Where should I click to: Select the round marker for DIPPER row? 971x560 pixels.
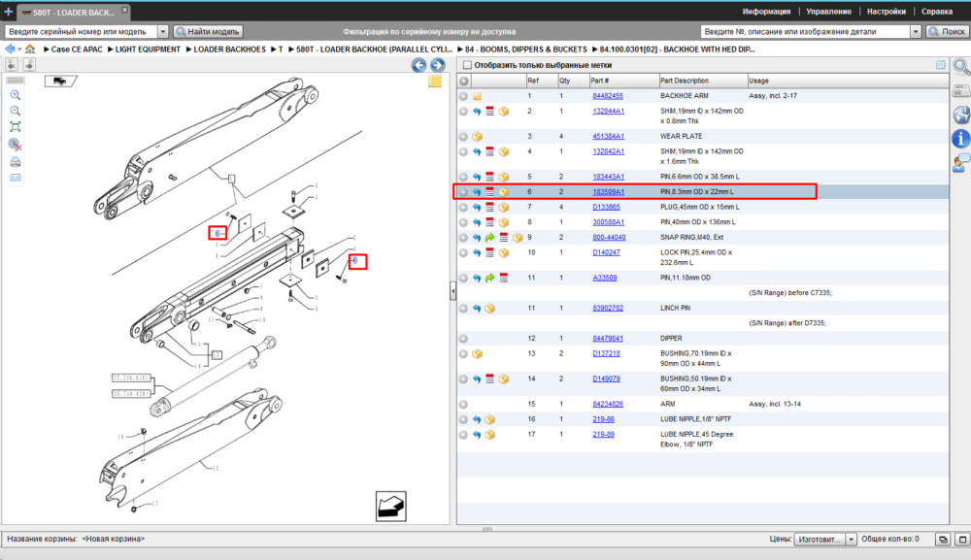pyautogui.click(x=463, y=339)
